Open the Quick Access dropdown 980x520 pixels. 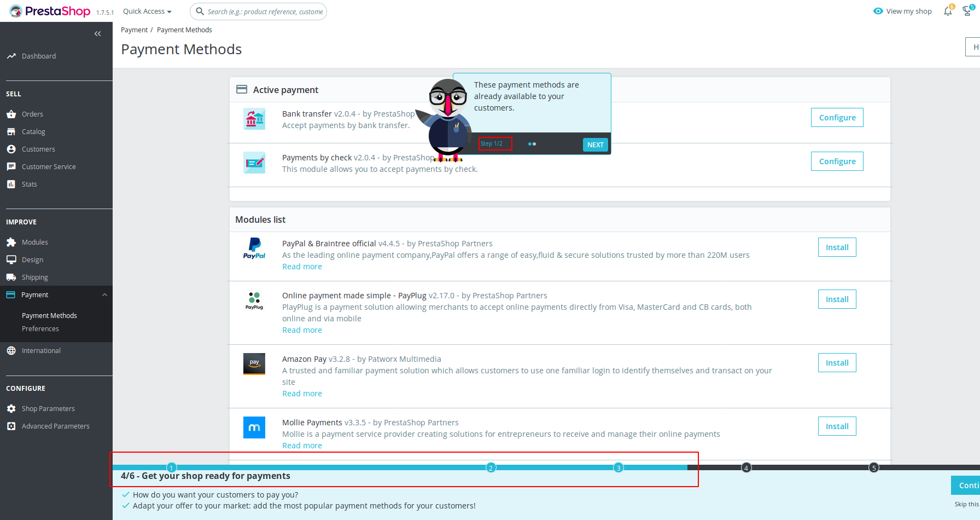coord(147,11)
